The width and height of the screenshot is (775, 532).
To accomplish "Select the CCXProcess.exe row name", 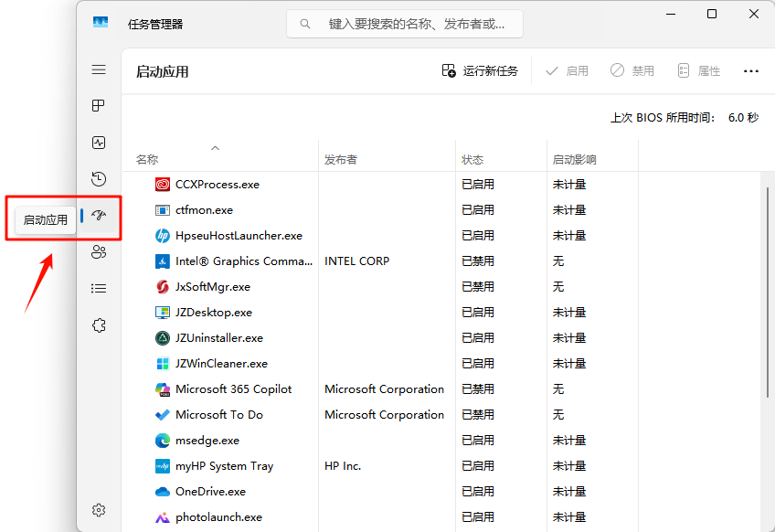I will pyautogui.click(x=218, y=185).
